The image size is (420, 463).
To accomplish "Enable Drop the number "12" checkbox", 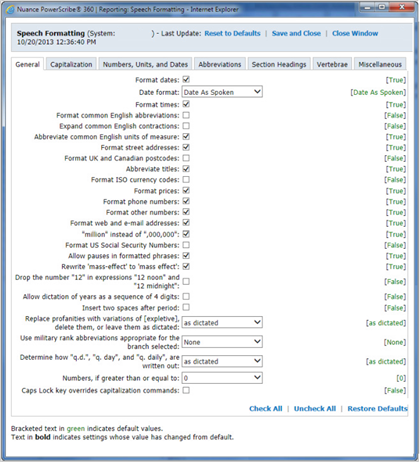I will pyautogui.click(x=186, y=282).
